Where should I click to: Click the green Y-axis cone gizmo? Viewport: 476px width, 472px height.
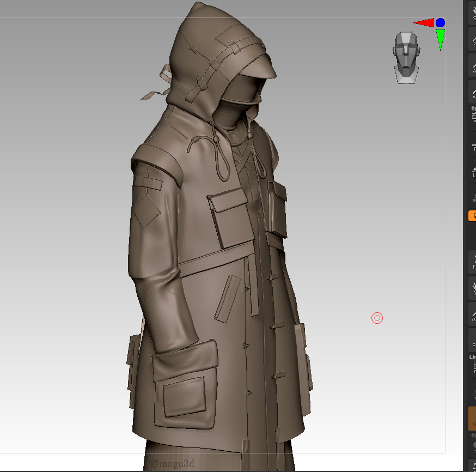(x=440, y=39)
